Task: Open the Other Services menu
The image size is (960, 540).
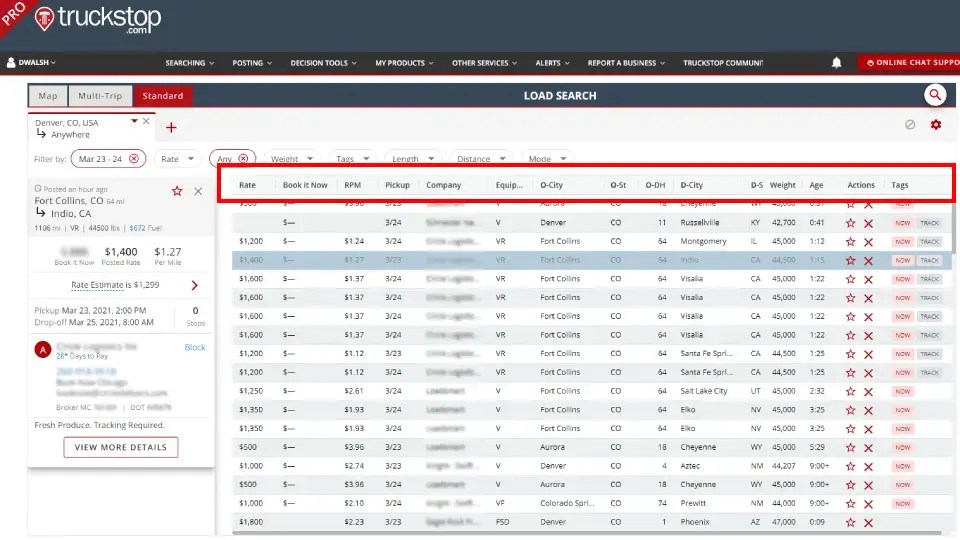Action: pyautogui.click(x=484, y=62)
